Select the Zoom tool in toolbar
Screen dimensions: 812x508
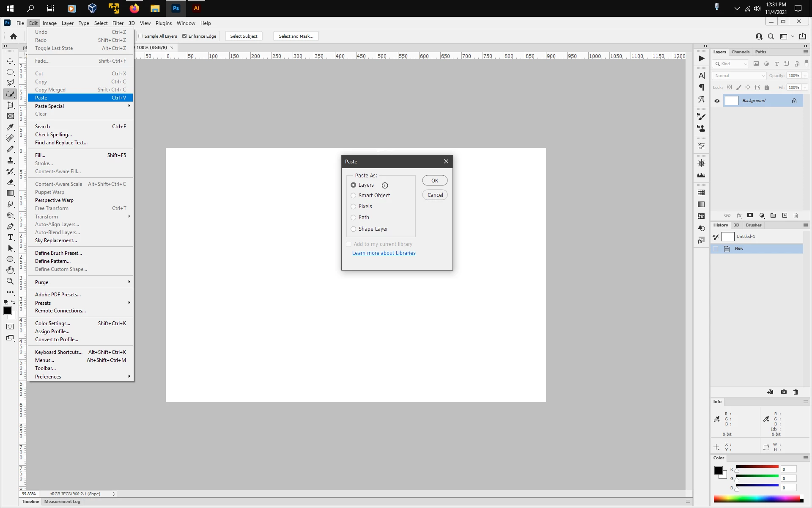click(x=10, y=281)
